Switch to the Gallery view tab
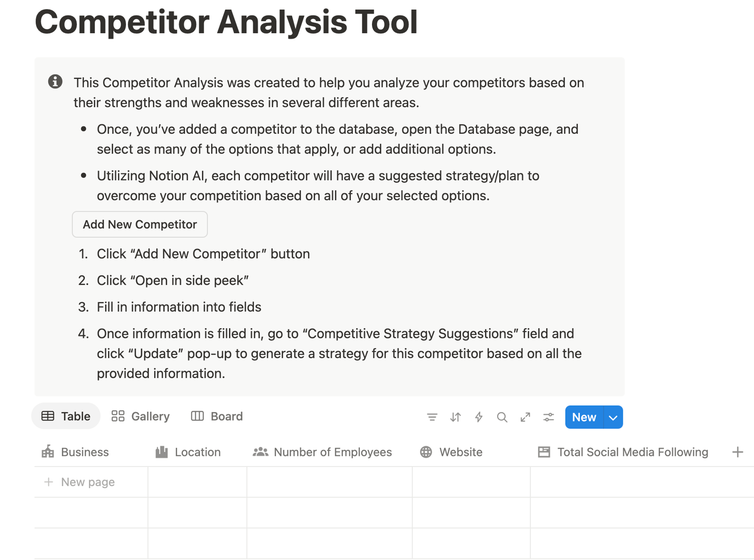 click(x=141, y=416)
